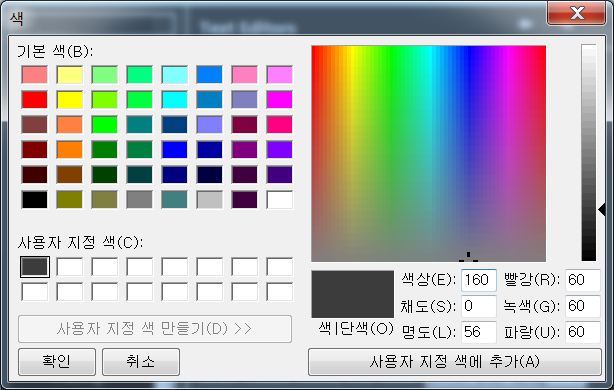Select the dark red swatch starting fourth row
This screenshot has width=614, height=390.
click(x=35, y=150)
